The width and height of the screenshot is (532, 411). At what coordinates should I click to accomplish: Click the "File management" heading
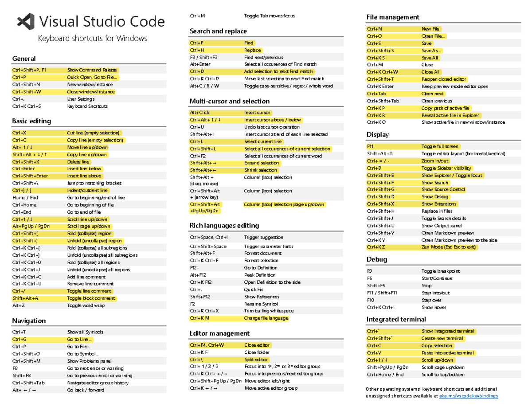pyautogui.click(x=393, y=17)
